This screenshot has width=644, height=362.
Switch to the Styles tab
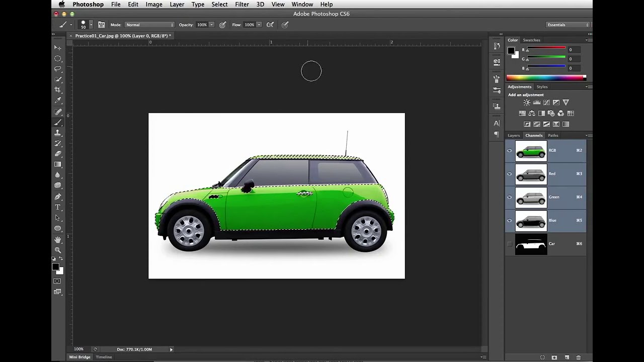click(542, 87)
